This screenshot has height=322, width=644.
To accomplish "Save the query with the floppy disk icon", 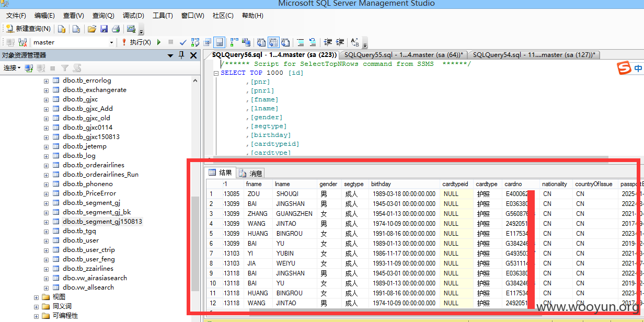I will point(104,29).
